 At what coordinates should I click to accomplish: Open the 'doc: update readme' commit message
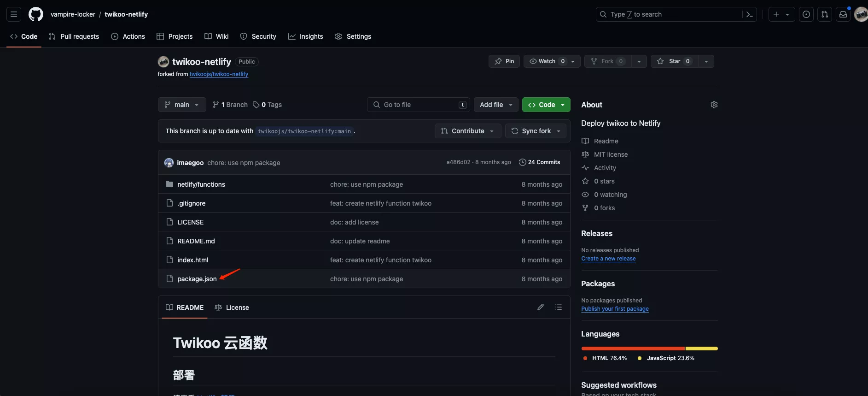pyautogui.click(x=360, y=241)
